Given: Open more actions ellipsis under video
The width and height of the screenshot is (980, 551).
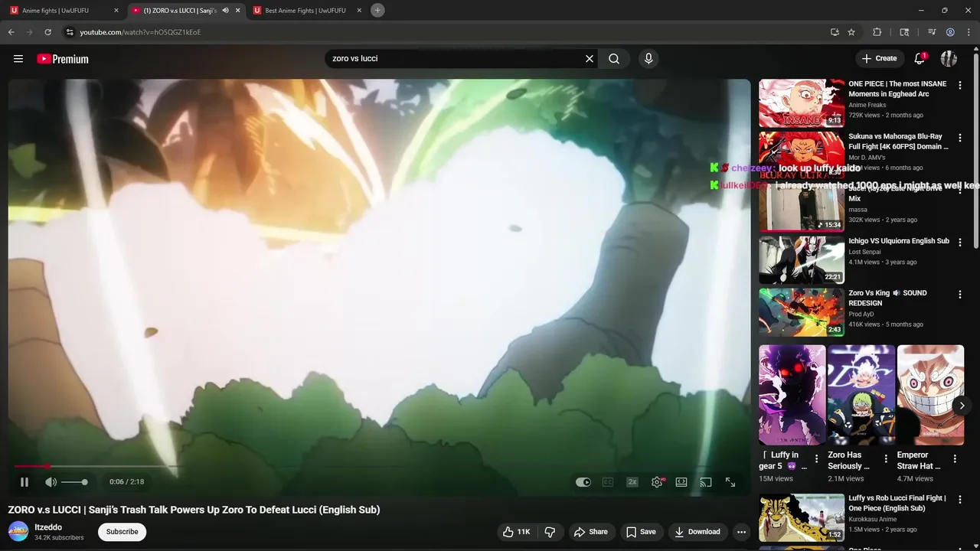Looking at the screenshot, I should pyautogui.click(x=741, y=532).
